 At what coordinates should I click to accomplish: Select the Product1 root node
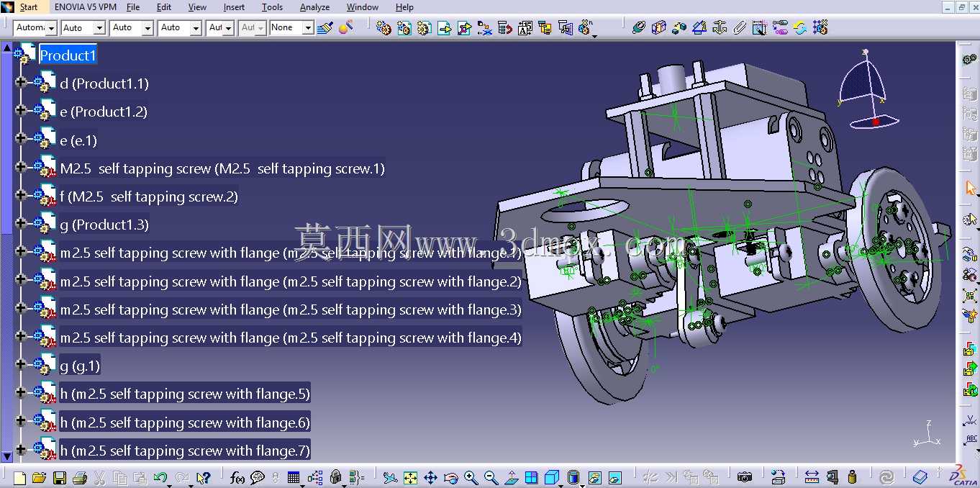[68, 55]
